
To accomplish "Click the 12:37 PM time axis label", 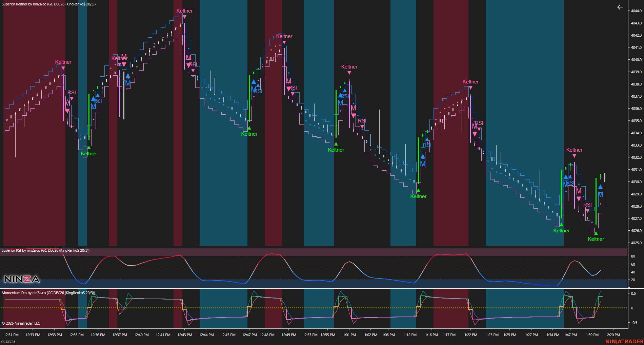I will coord(120,335).
